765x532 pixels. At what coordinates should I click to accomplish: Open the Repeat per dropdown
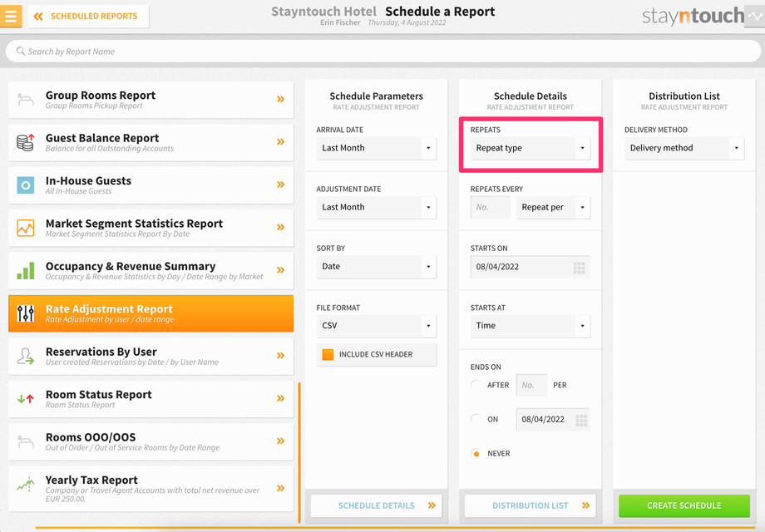(x=553, y=207)
